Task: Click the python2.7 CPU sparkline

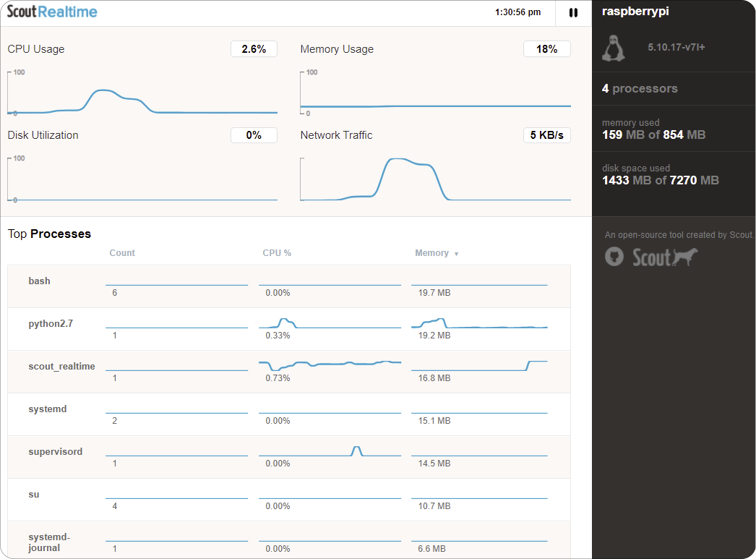Action: coord(330,323)
